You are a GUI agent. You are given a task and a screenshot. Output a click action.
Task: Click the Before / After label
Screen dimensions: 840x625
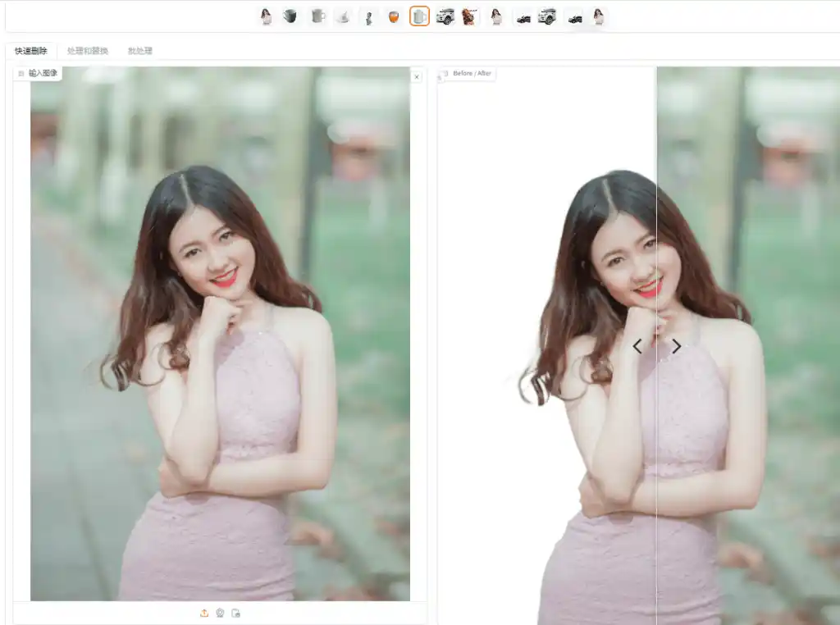pyautogui.click(x=472, y=74)
